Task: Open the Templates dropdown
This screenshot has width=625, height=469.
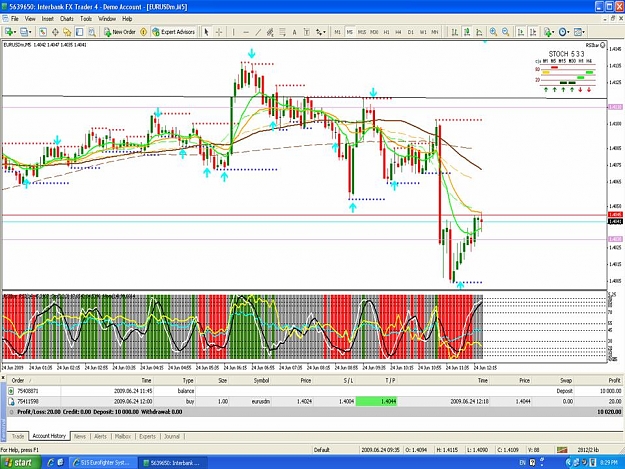Action: [x=579, y=32]
